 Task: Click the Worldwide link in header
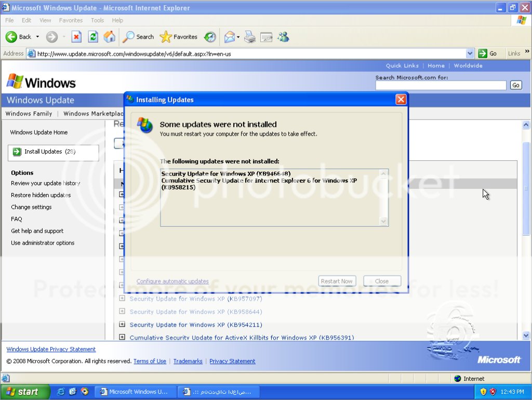468,66
